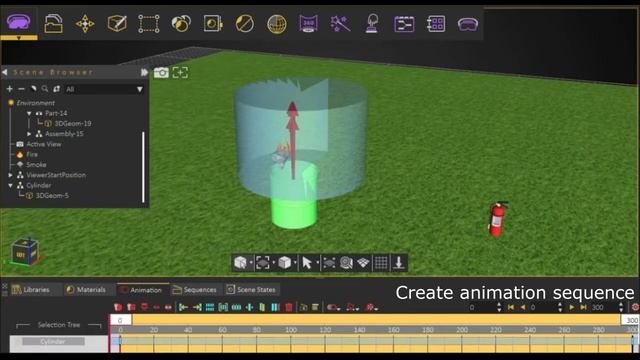Click the square with circle light icon
640x360 pixels.
[213, 23]
